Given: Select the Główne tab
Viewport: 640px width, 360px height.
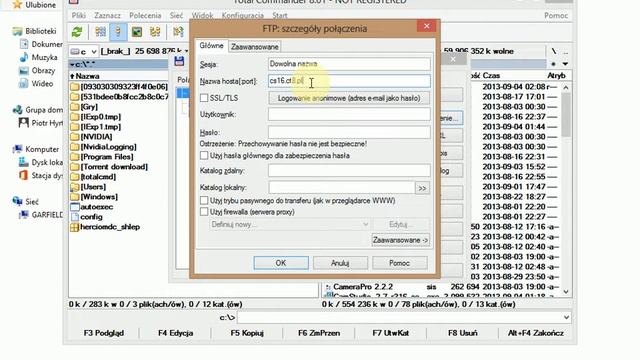Looking at the screenshot, I should 211,46.
